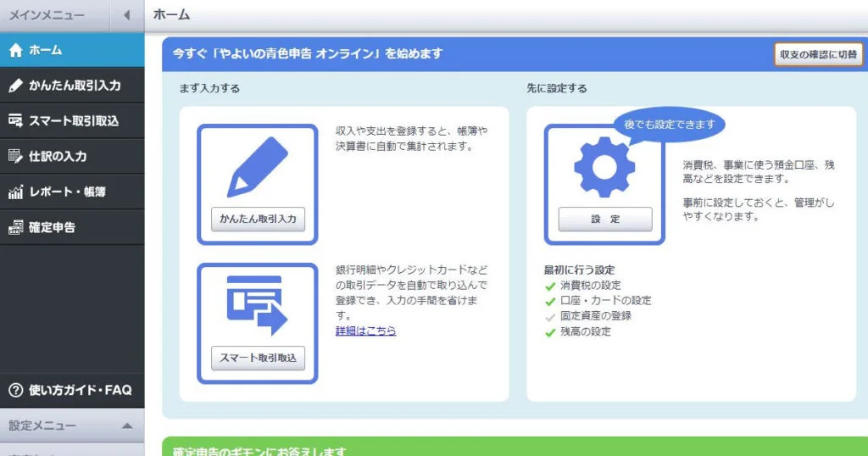The width and height of the screenshot is (868, 456).
Task: Click the ledger icon beside 仕訳の入力
Action: [x=15, y=156]
